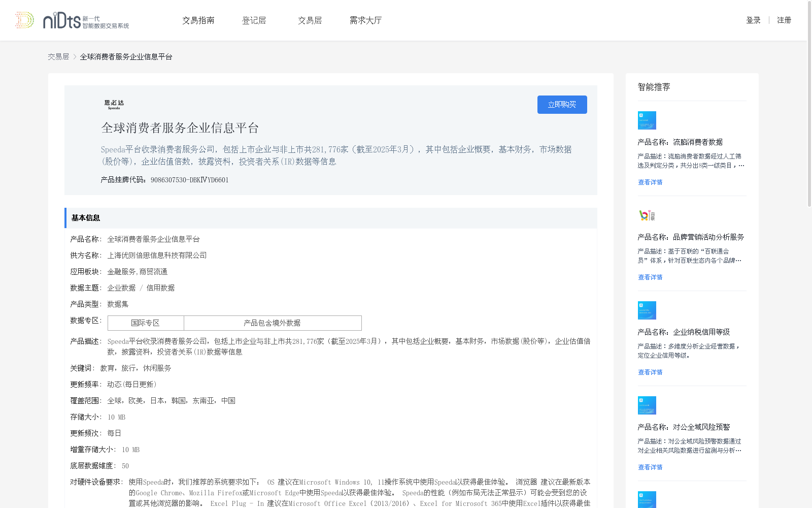Go to the 交易层 menu
Viewport: 812px width, 508px height.
(x=310, y=20)
